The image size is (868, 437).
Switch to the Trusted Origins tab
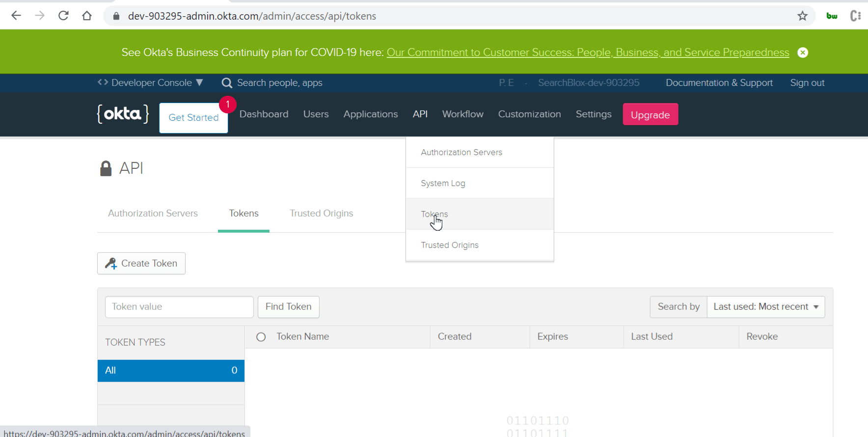coord(322,213)
